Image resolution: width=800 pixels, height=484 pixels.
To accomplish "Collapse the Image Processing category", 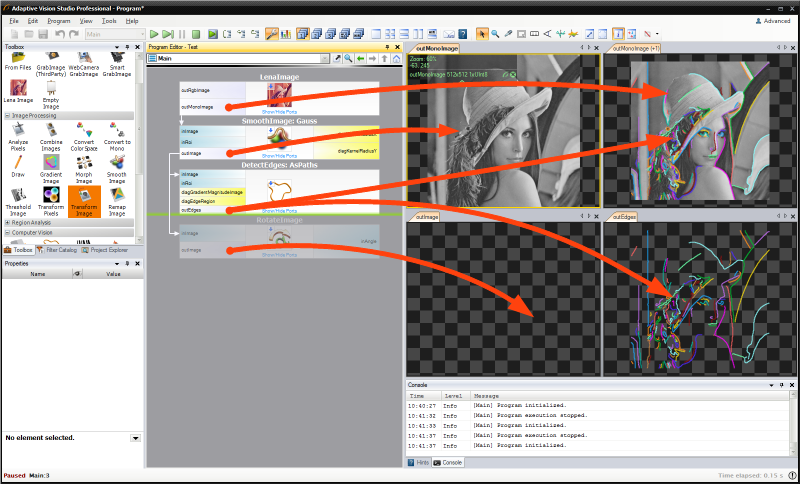I will [x=7, y=115].
